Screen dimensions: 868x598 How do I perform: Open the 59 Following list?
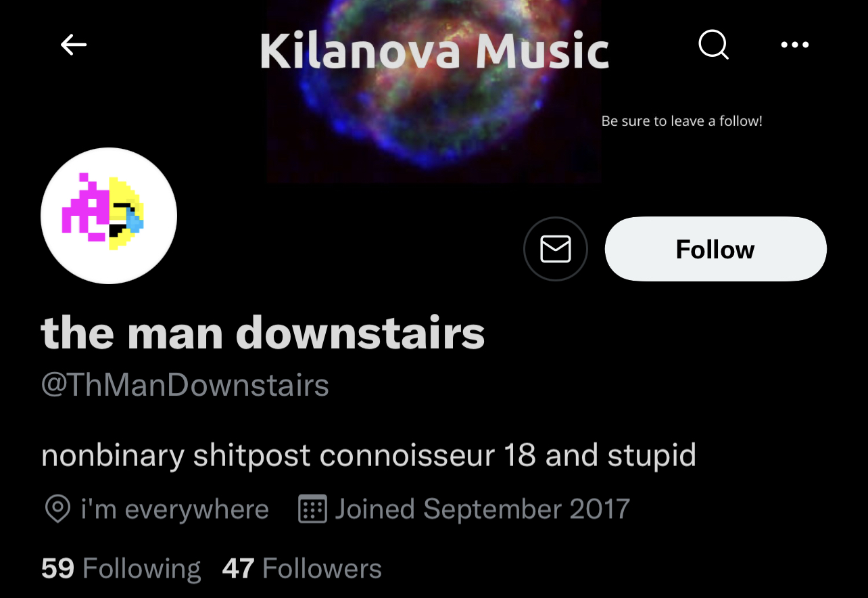[121, 568]
